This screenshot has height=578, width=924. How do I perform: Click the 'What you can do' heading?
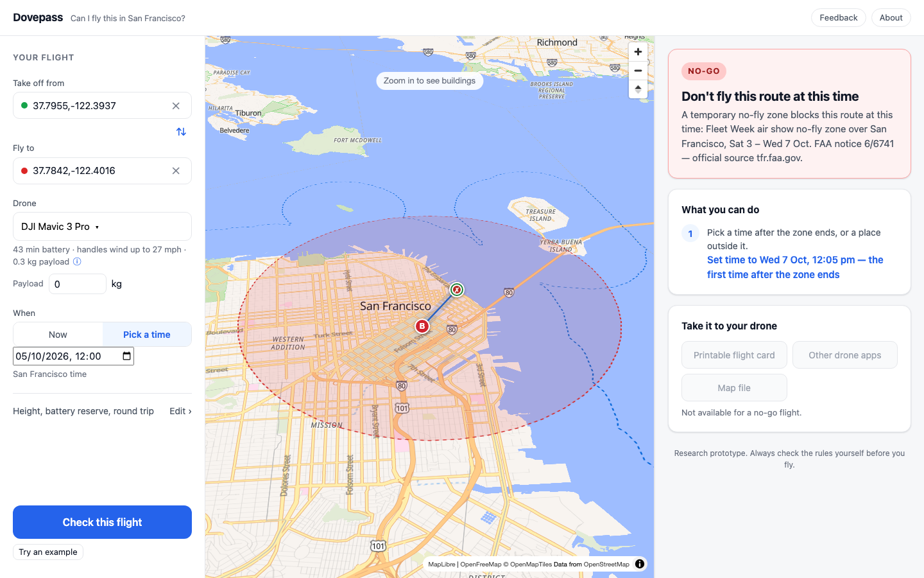point(720,210)
